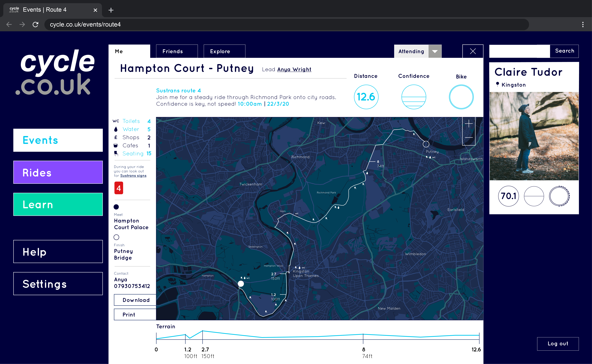This screenshot has width=592, height=364.
Task: Click the water drop icon in legend
Action: tap(116, 129)
